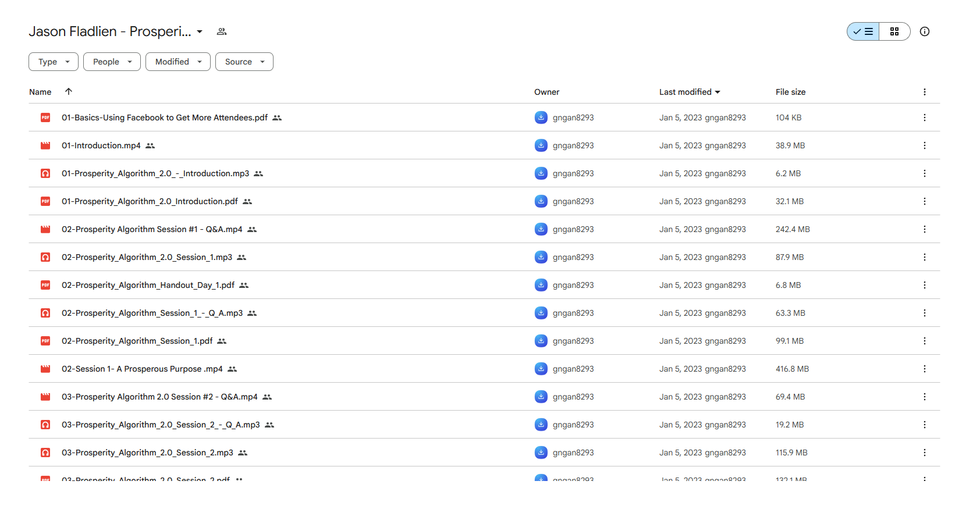Open more actions for 01-Prosperity Introduction.mp3

(924, 173)
